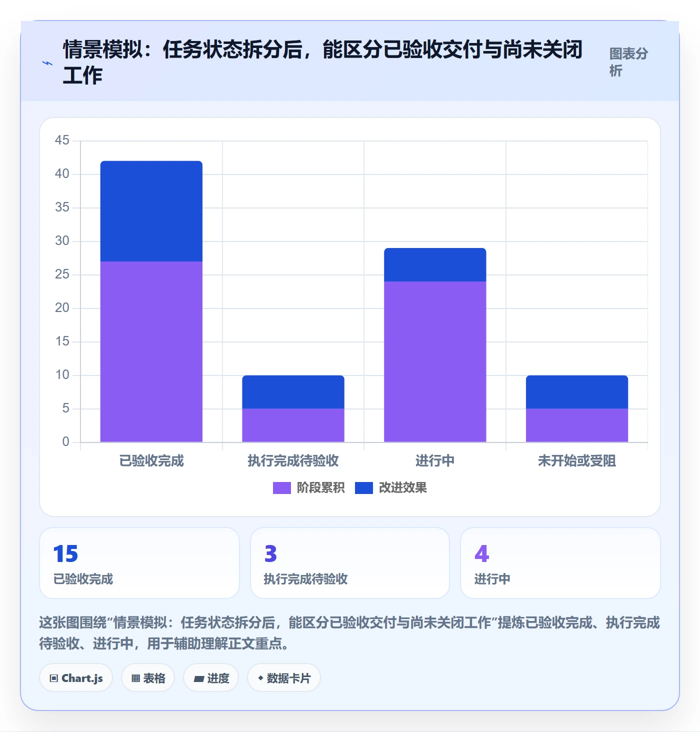Viewport: 700px width, 732px height.
Task: Click the 进行中 x-axis label
Action: [x=435, y=460]
